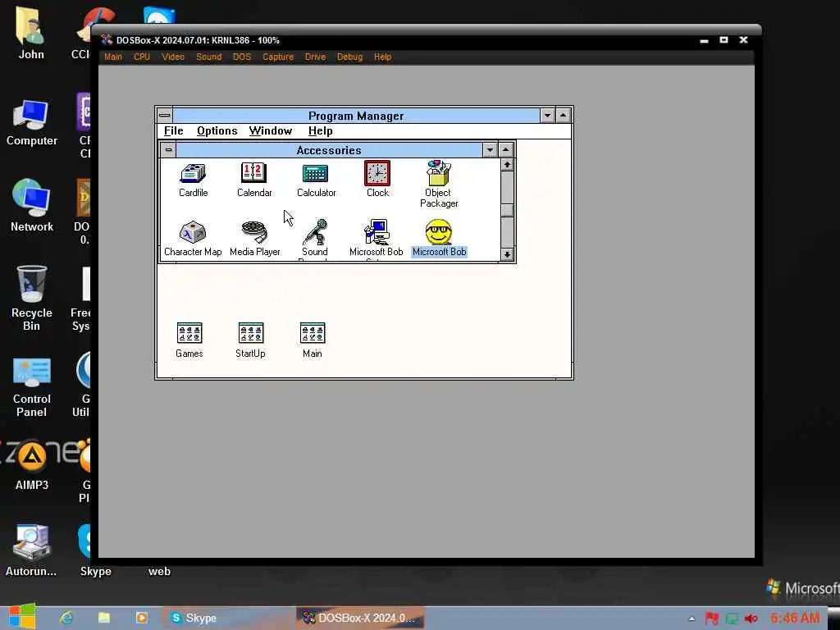Open the Games program group icon

tap(189, 333)
